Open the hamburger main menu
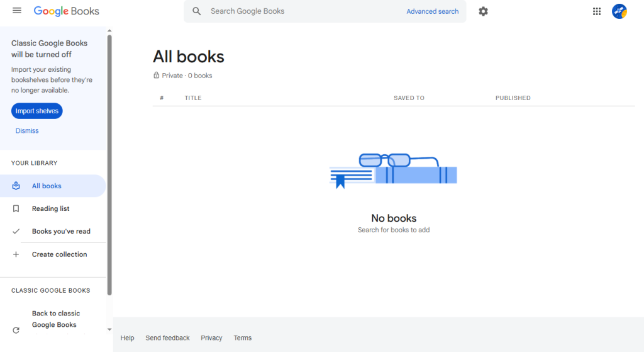This screenshot has height=352, width=644. [17, 11]
